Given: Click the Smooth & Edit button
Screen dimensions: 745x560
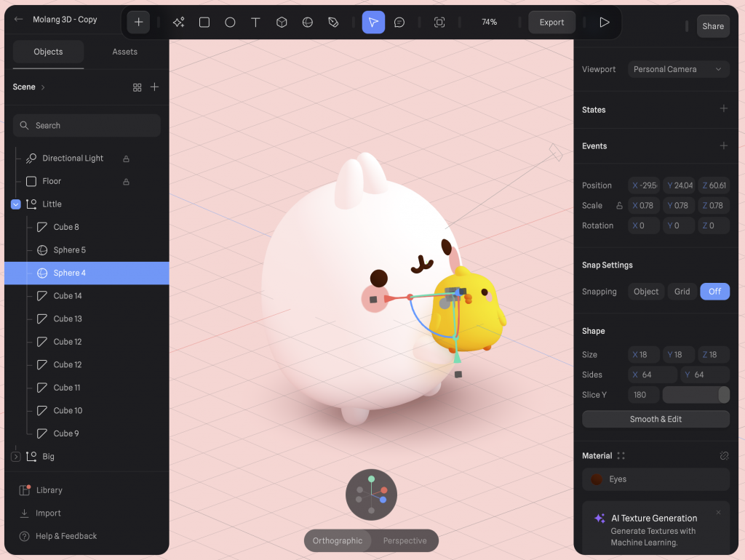Looking at the screenshot, I should point(656,419).
